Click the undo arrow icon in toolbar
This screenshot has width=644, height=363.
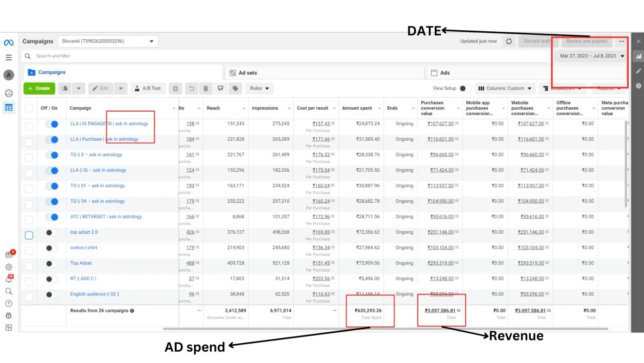pos(192,88)
